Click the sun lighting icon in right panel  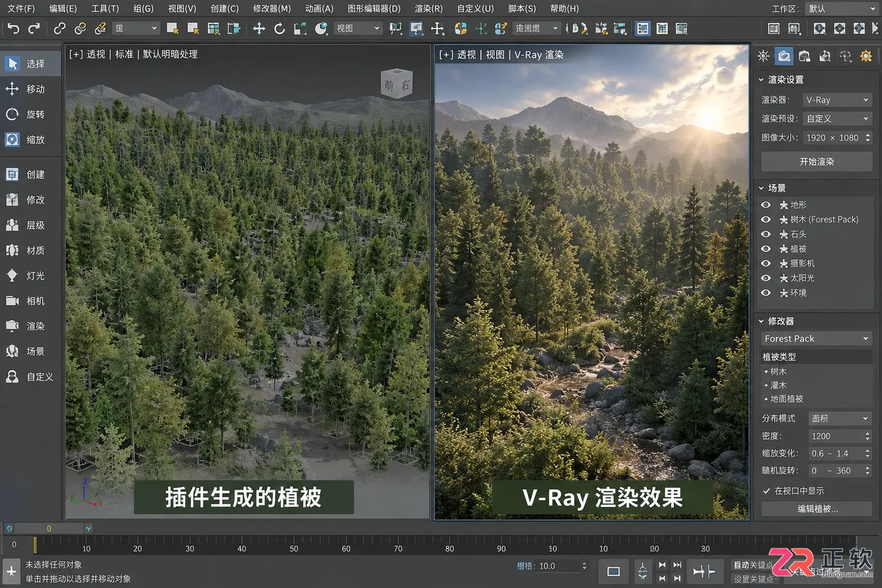(763, 56)
